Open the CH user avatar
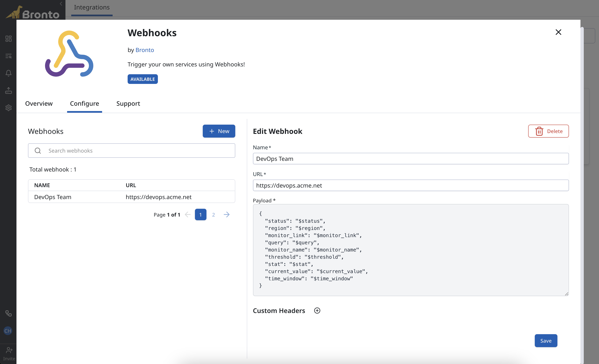Viewport: 599px width, 364px height. (x=8, y=331)
